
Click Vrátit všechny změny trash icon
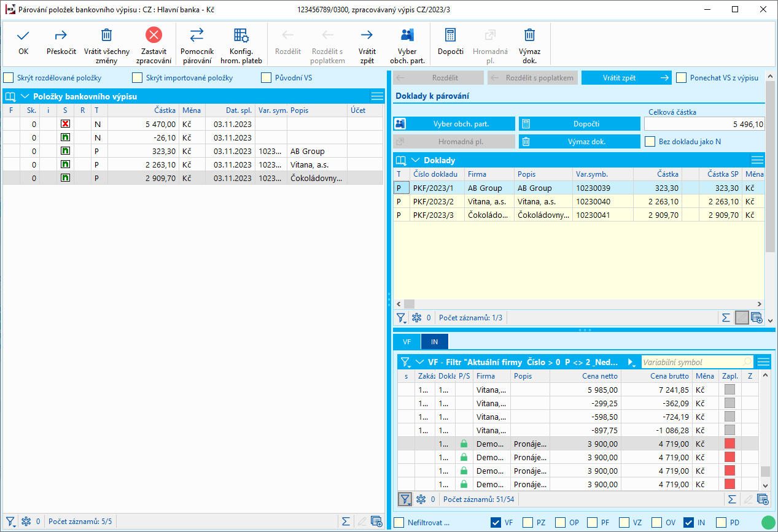[x=106, y=36]
